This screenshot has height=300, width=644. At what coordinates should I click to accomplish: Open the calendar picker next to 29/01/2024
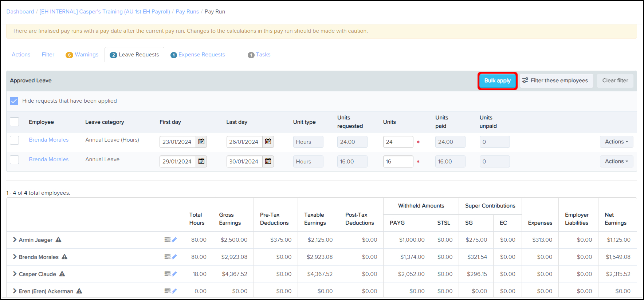click(201, 161)
